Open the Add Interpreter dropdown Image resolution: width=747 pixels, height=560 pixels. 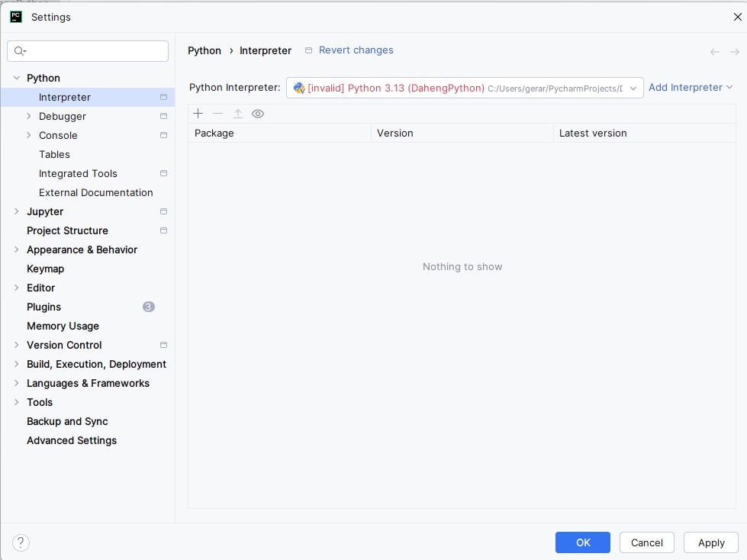click(691, 88)
